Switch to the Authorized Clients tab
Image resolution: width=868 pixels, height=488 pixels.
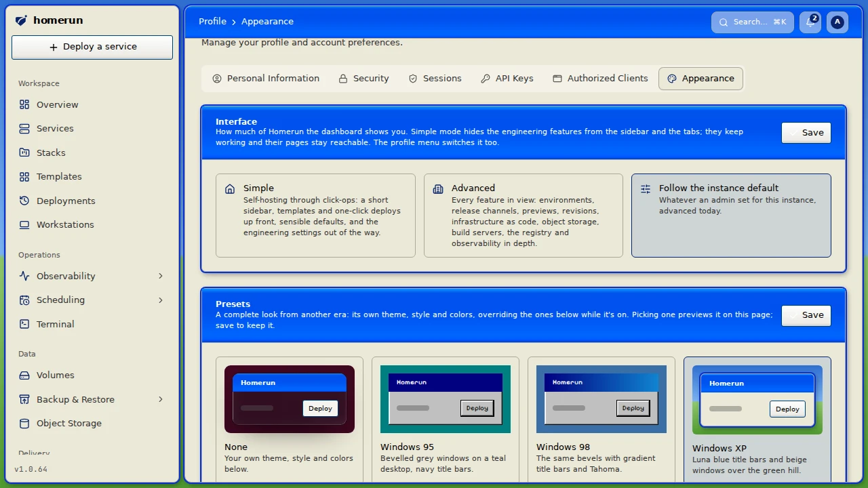pyautogui.click(x=600, y=79)
